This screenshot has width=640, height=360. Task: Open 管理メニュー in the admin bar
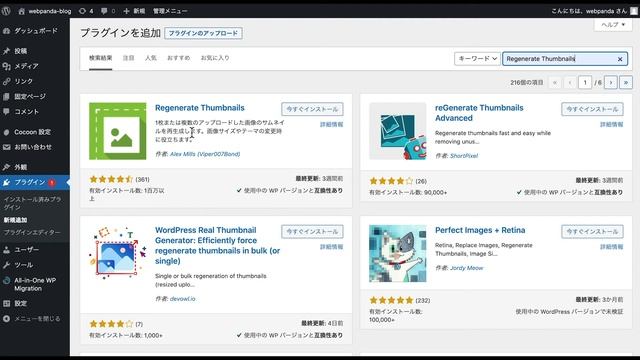tap(170, 11)
